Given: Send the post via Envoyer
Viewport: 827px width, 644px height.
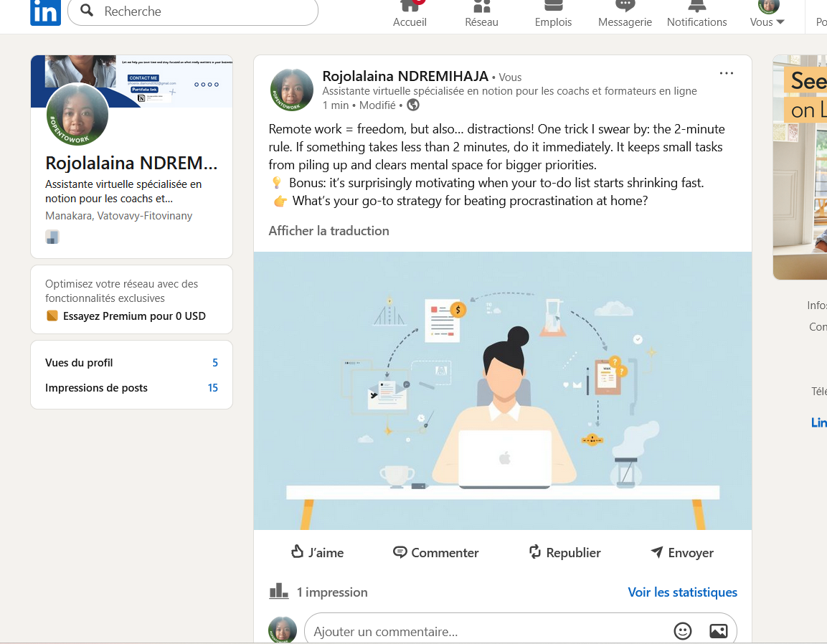Looking at the screenshot, I should (x=681, y=552).
